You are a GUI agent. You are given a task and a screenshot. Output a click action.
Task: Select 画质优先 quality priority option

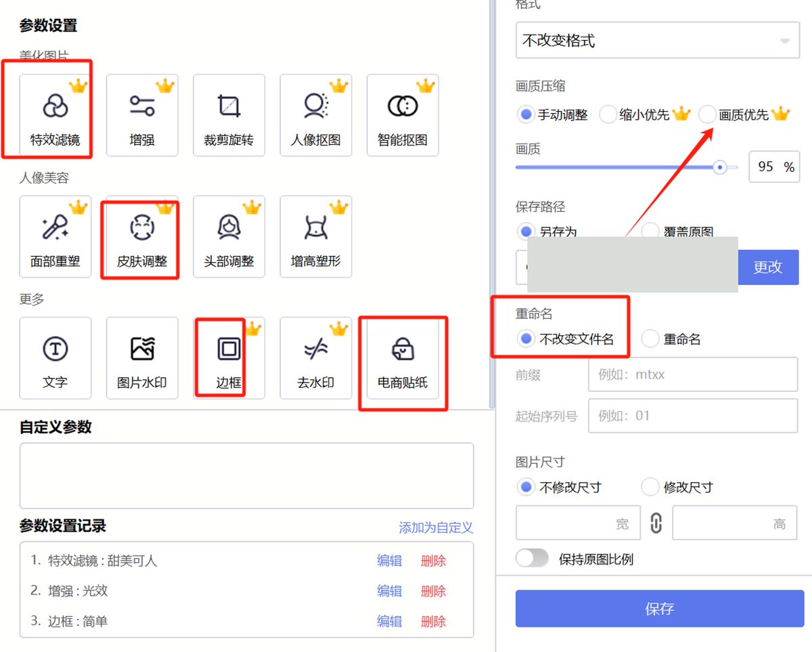[x=707, y=114]
